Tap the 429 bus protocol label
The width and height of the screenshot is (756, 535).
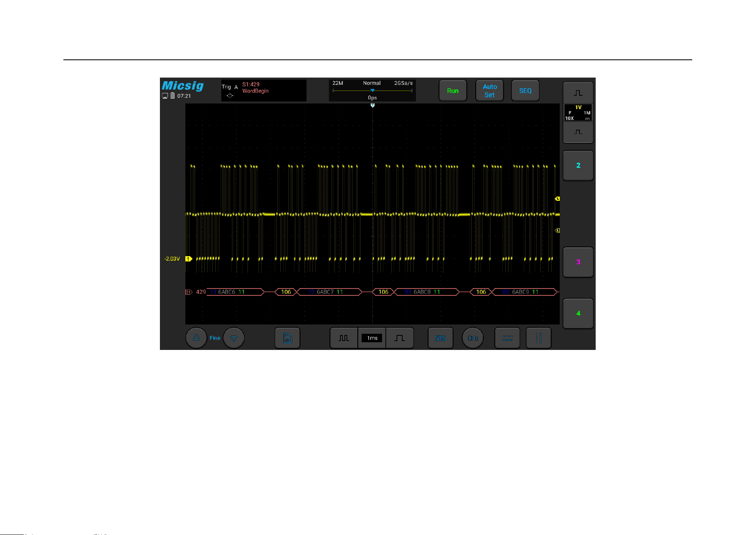(201, 292)
